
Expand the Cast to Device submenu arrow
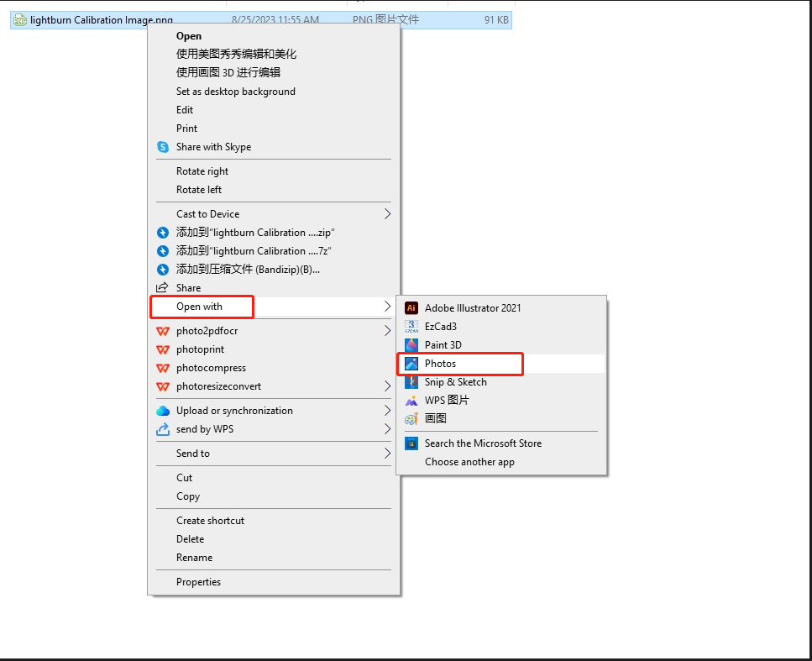387,214
